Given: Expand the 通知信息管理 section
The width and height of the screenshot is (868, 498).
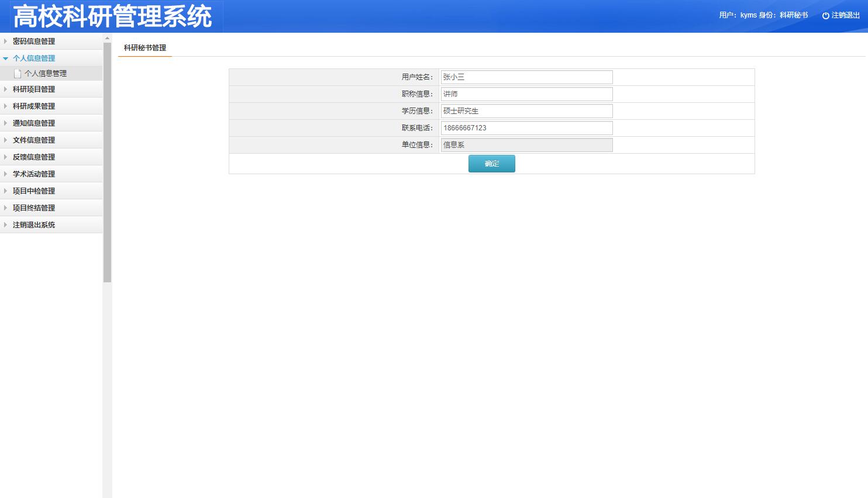Looking at the screenshot, I should pyautogui.click(x=33, y=123).
